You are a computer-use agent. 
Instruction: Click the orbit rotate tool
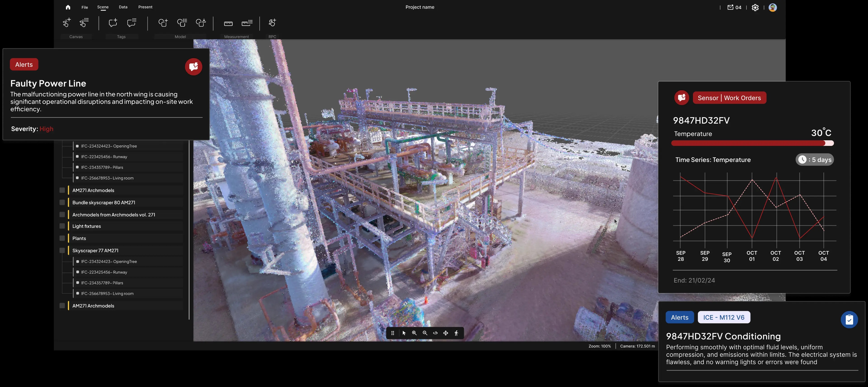(435, 333)
